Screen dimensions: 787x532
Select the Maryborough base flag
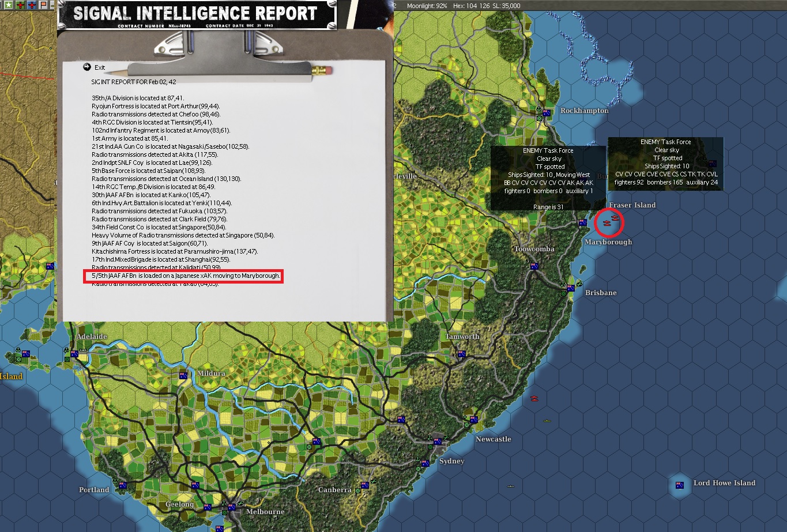582,223
